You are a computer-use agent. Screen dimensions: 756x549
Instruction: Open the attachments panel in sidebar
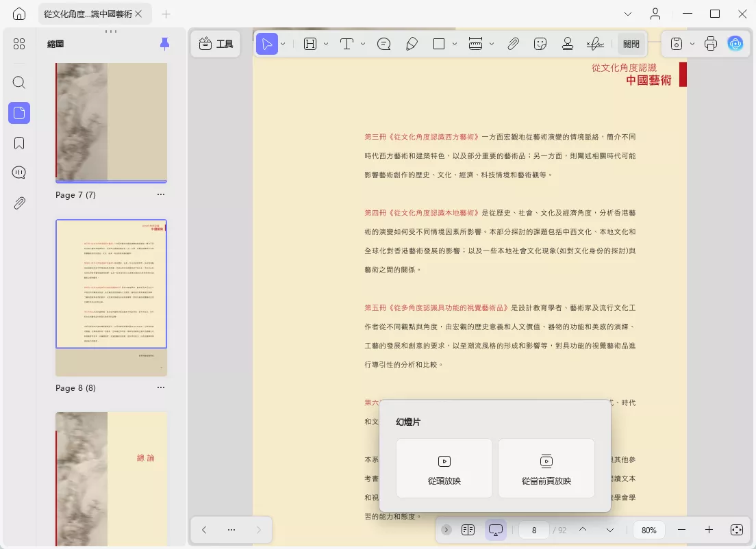pos(18,203)
